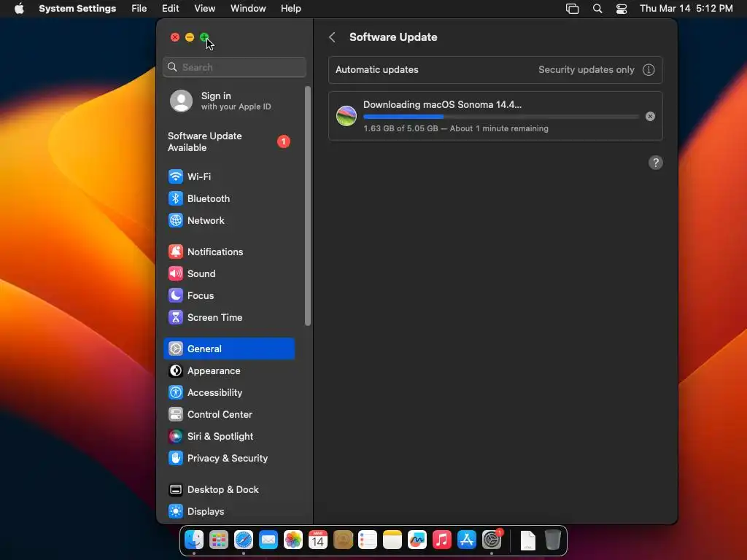The height and width of the screenshot is (560, 747).
Task: Open Calendar in the Dock
Action: (x=318, y=540)
